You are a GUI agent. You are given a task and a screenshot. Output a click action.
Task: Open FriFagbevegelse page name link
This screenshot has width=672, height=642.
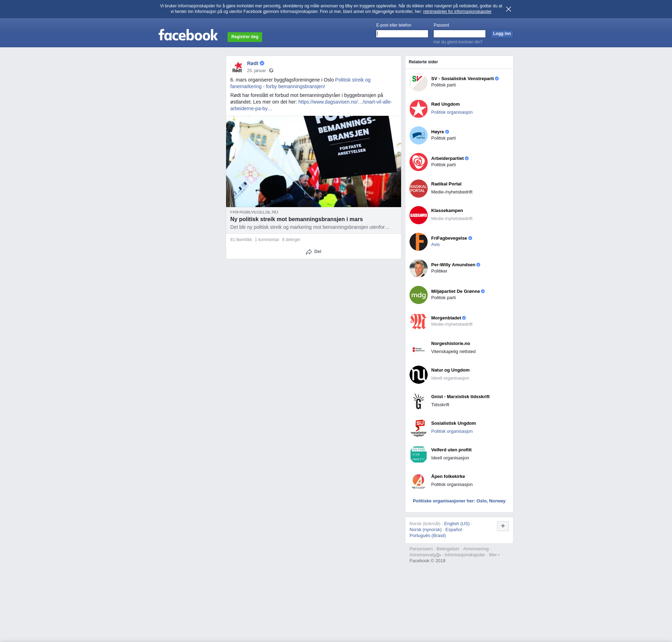pos(449,238)
